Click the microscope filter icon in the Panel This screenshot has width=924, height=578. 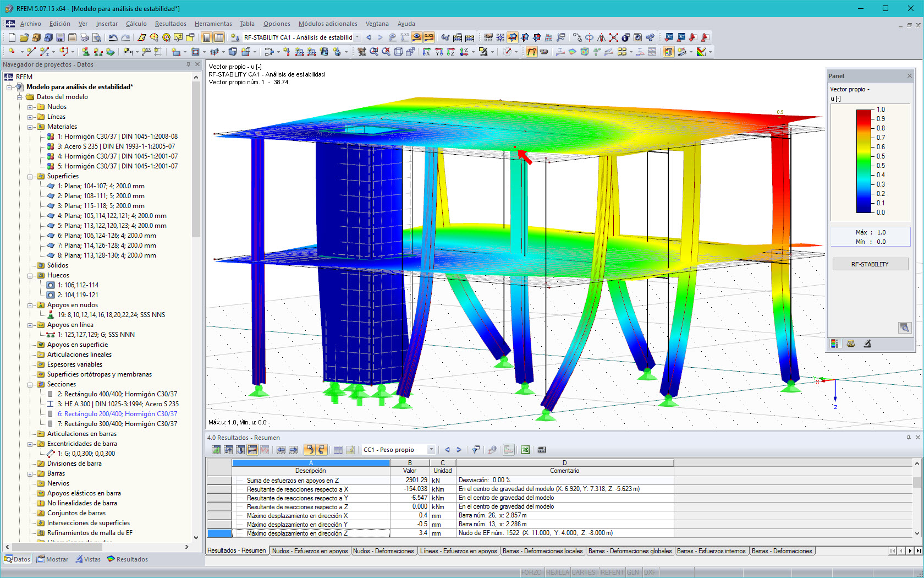coord(867,343)
